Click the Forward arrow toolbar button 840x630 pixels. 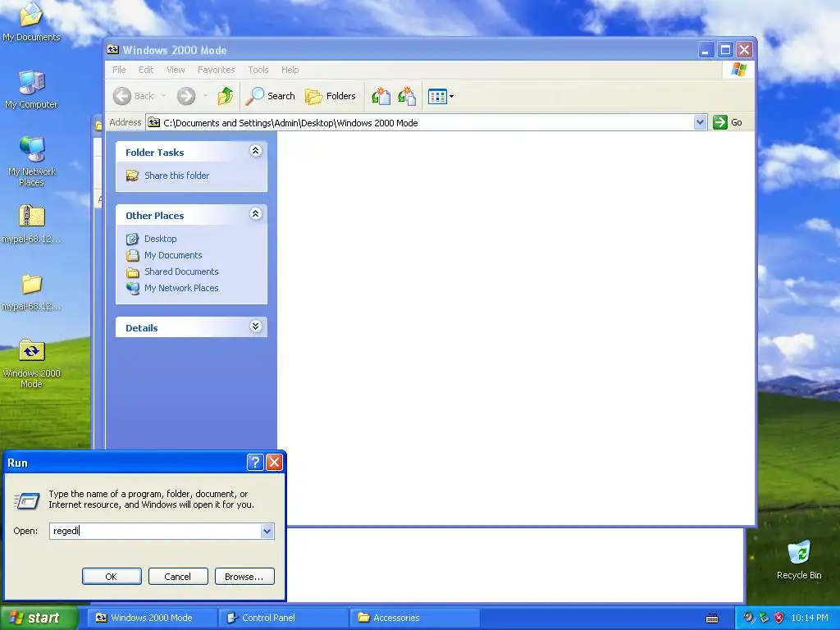click(x=186, y=97)
